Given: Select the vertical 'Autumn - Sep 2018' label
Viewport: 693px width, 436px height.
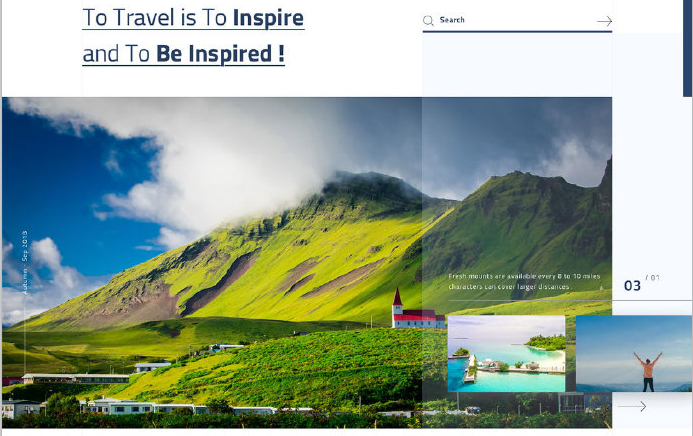Looking at the screenshot, I should coord(25,262).
